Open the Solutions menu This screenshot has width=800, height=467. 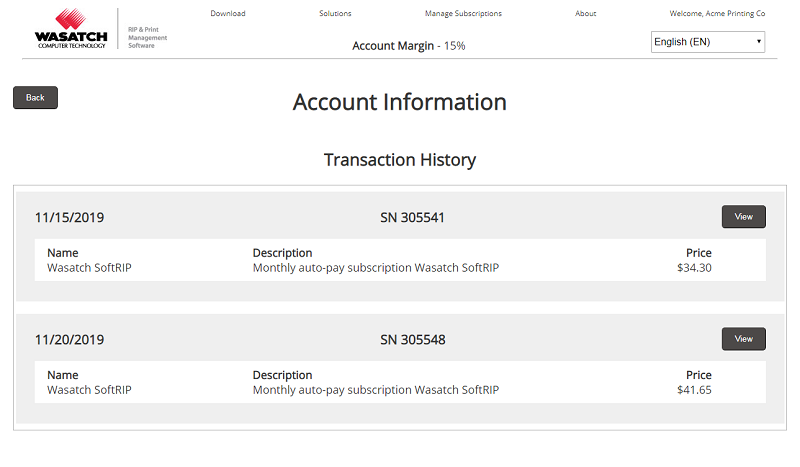click(x=335, y=13)
